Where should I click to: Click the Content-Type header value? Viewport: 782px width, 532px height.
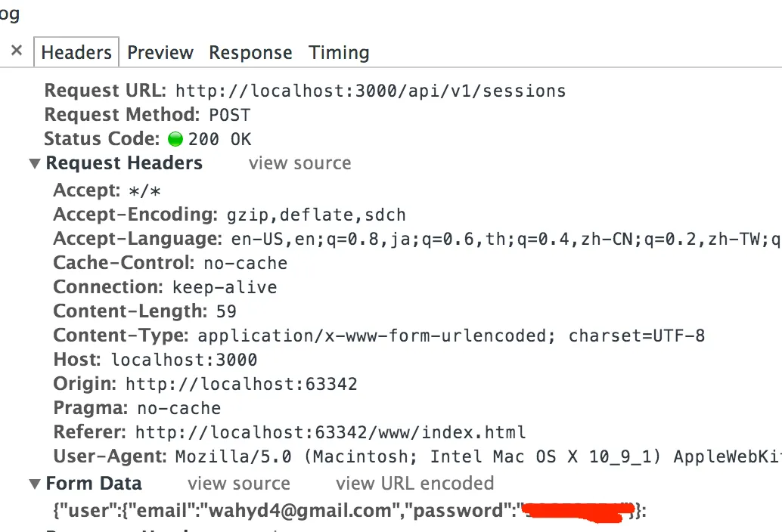[x=451, y=336]
